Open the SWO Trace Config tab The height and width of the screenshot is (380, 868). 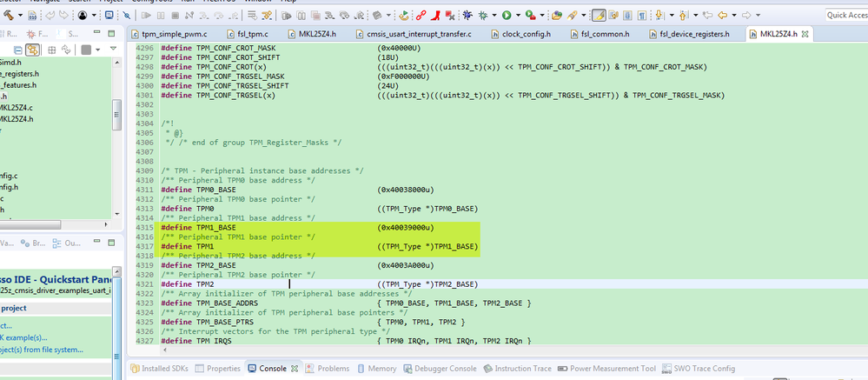[698, 369]
